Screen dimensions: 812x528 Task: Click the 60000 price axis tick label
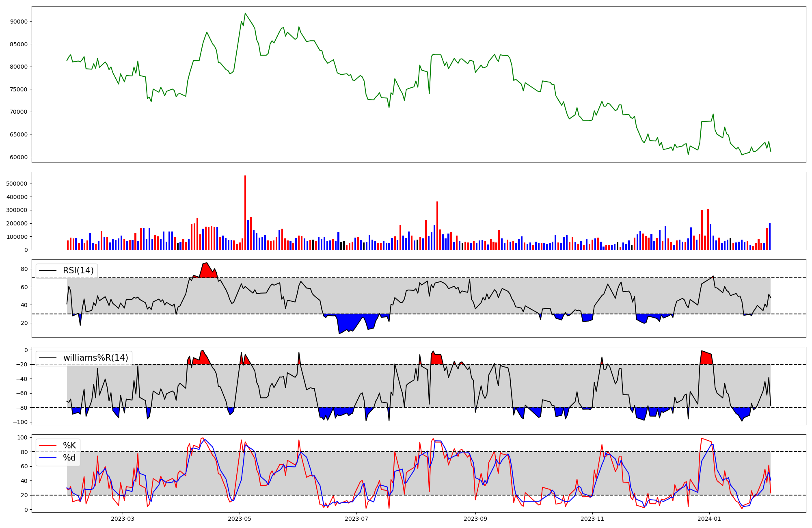coord(19,157)
